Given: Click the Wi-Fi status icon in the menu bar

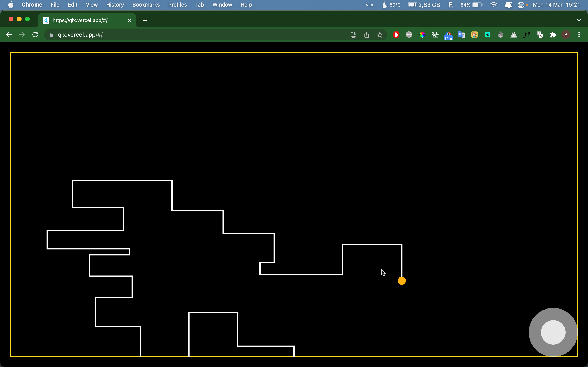Looking at the screenshot, I should click(493, 5).
